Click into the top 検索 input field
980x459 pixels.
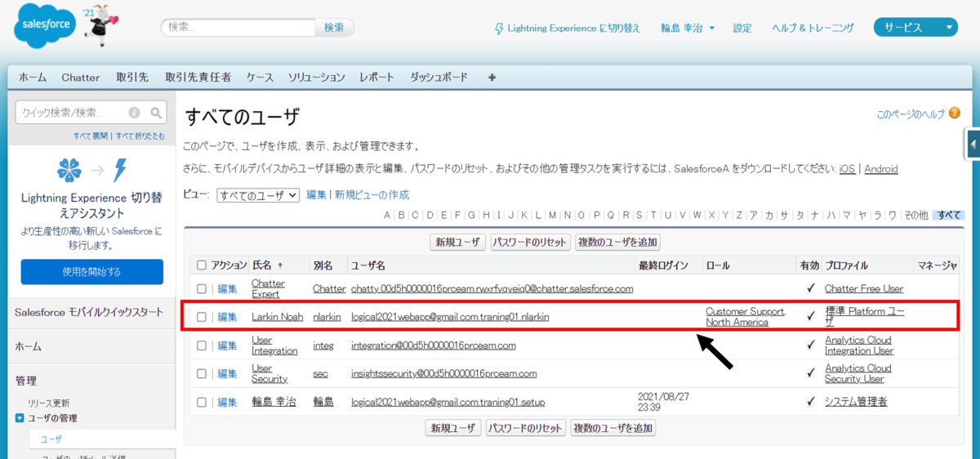(x=238, y=28)
